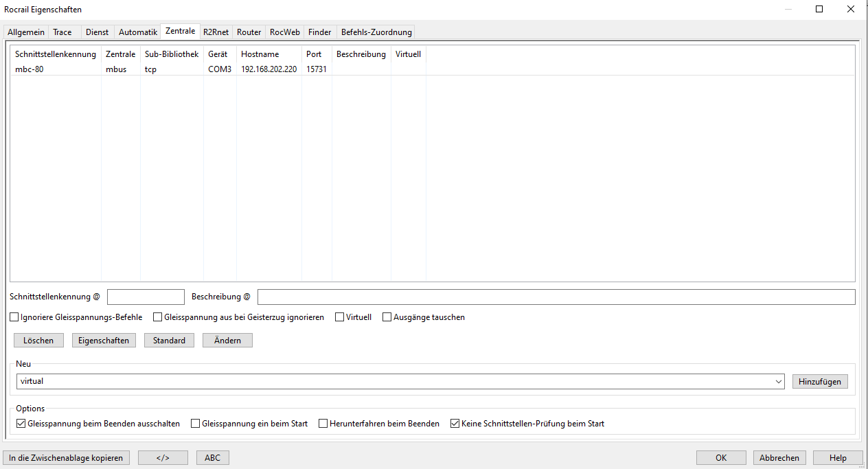Focus the Beschreibung @ input field
The image size is (868, 469).
(x=556, y=297)
